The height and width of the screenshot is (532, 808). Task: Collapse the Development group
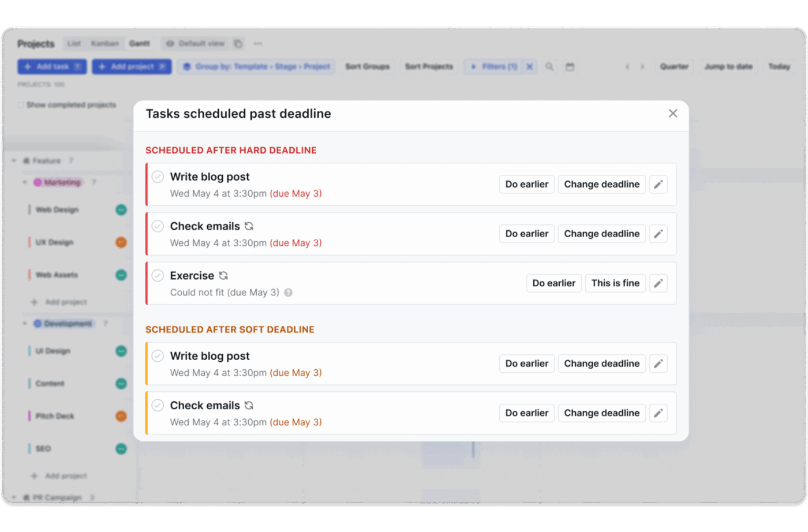(25, 324)
